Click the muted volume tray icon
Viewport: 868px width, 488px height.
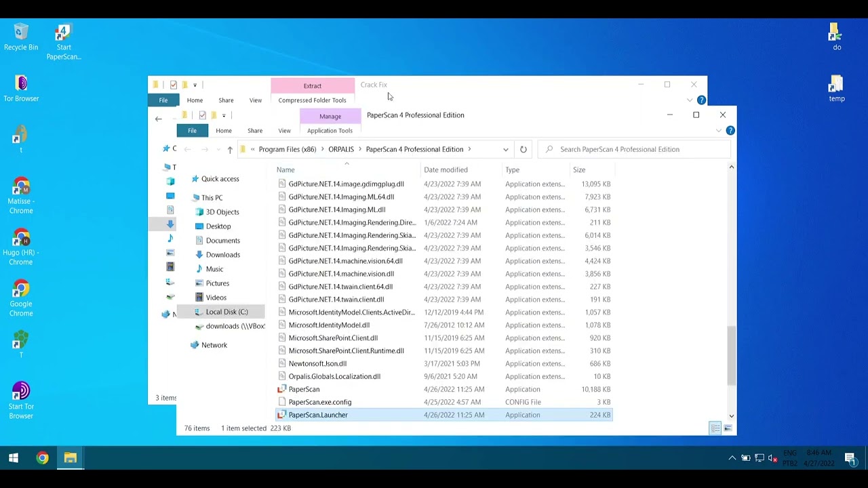click(773, 458)
